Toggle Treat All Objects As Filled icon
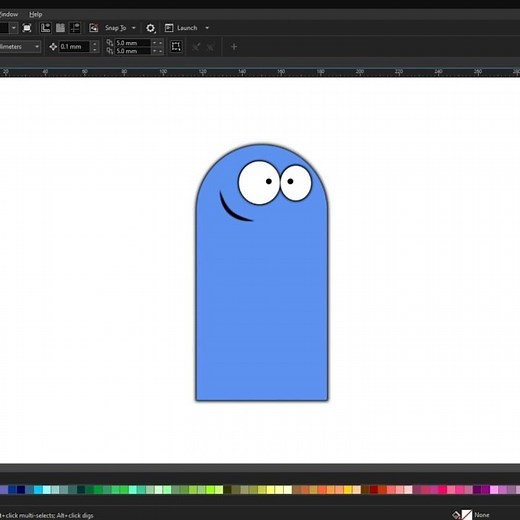This screenshot has height=520, width=520. (x=176, y=46)
